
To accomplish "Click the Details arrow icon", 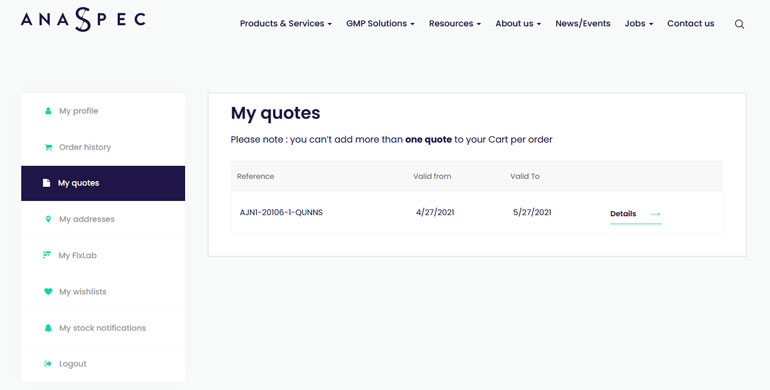I will point(655,214).
